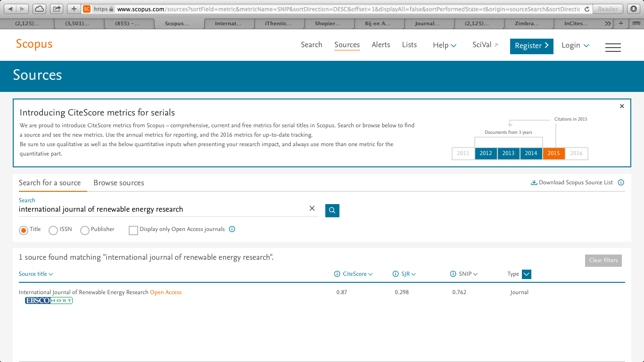Image resolution: width=644 pixels, height=362 pixels.
Task: Switch to Search for a source tab
Action: coord(50,183)
